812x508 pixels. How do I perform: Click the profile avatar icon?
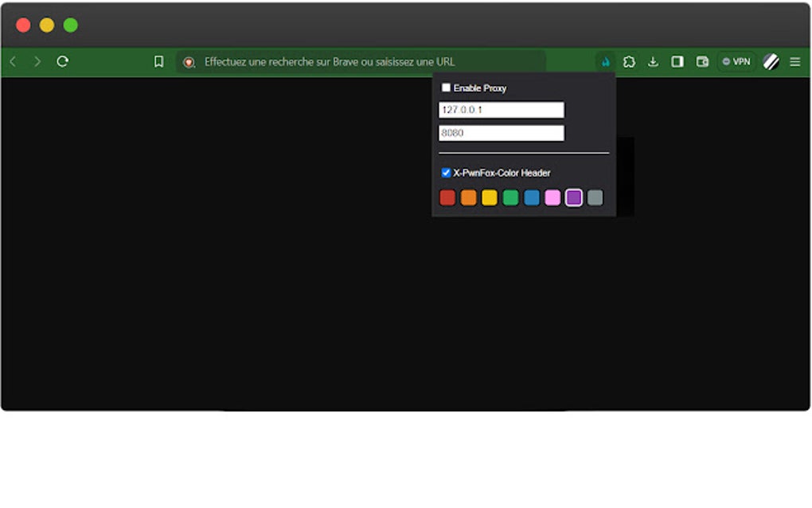(771, 61)
